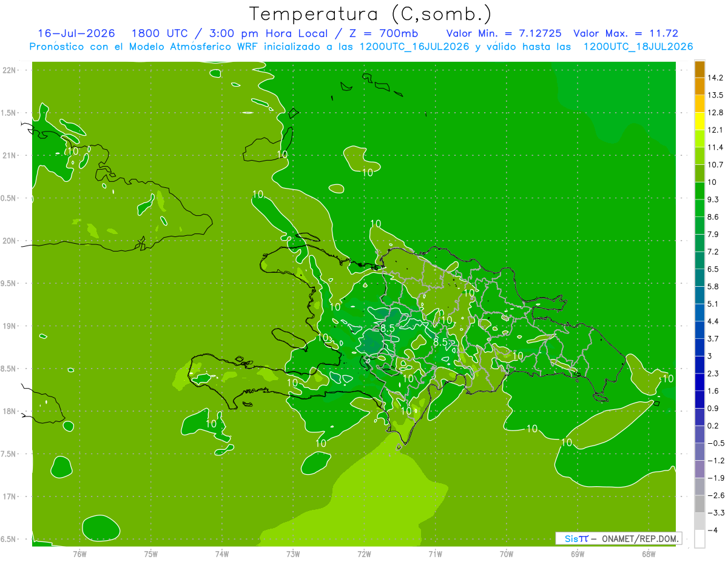Image resolution: width=728 pixels, height=562 pixels.
Task: Select the "73W" longitude label
Action: [x=293, y=554]
